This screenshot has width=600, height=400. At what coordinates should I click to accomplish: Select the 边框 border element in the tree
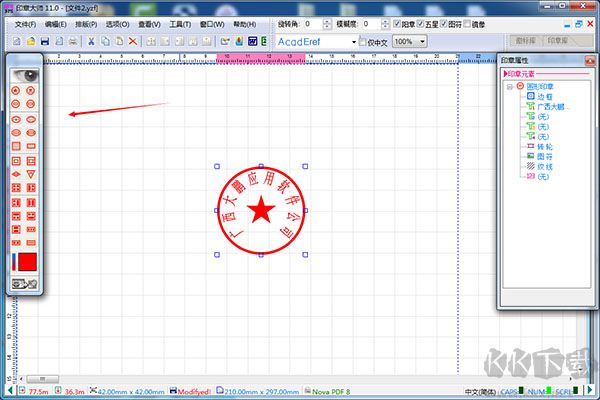(x=543, y=96)
